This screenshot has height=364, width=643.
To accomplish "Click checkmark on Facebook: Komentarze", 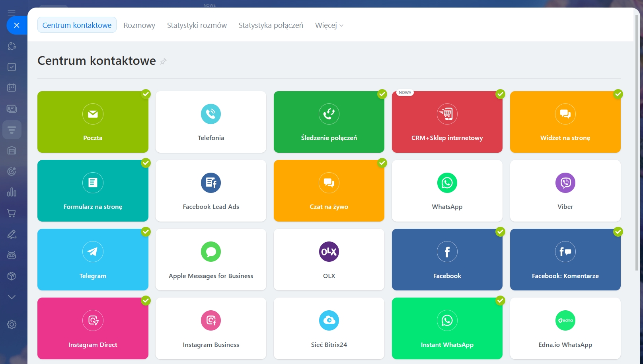I will pyautogui.click(x=618, y=232).
